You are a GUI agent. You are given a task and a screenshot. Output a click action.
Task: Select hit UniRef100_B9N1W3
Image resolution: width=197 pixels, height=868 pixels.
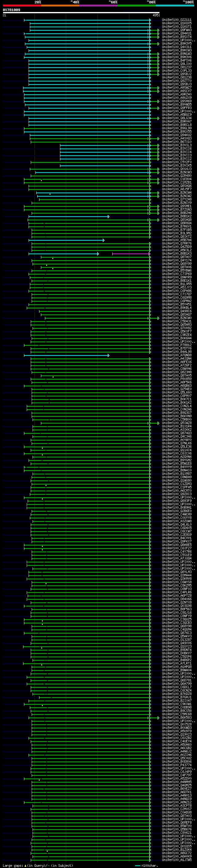(176, 54)
